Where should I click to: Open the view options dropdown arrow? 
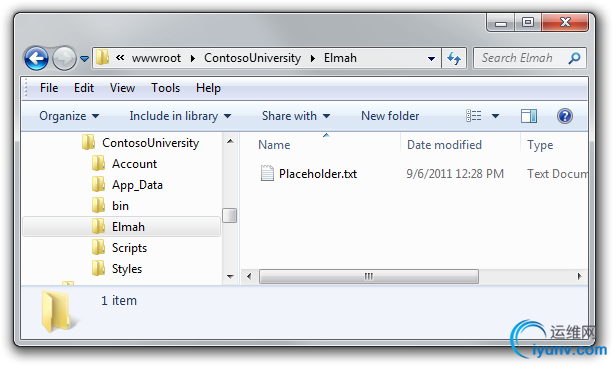coord(495,116)
